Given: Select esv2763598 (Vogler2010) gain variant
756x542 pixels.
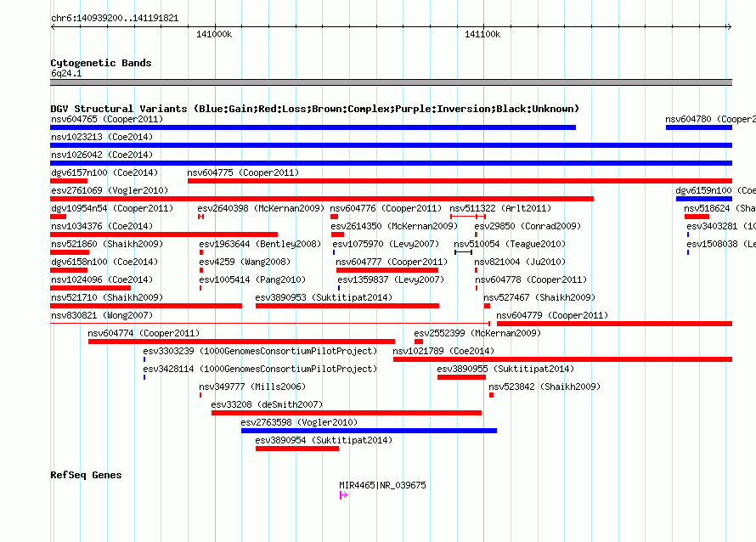Looking at the screenshot, I should (299, 422).
